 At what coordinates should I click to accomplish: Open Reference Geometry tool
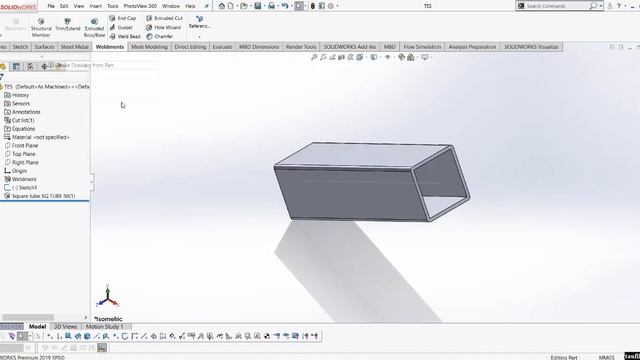click(x=199, y=22)
